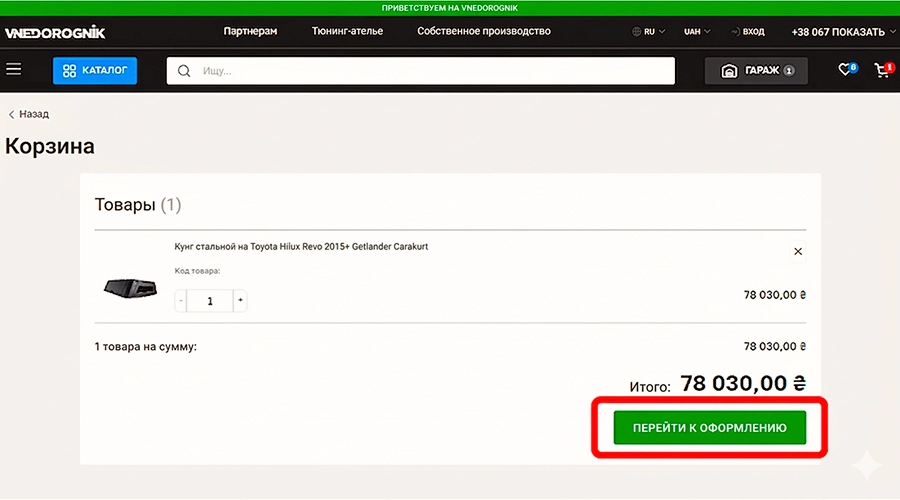Open Собственное производство menu item
Screen dimensions: 900x500
click(484, 31)
